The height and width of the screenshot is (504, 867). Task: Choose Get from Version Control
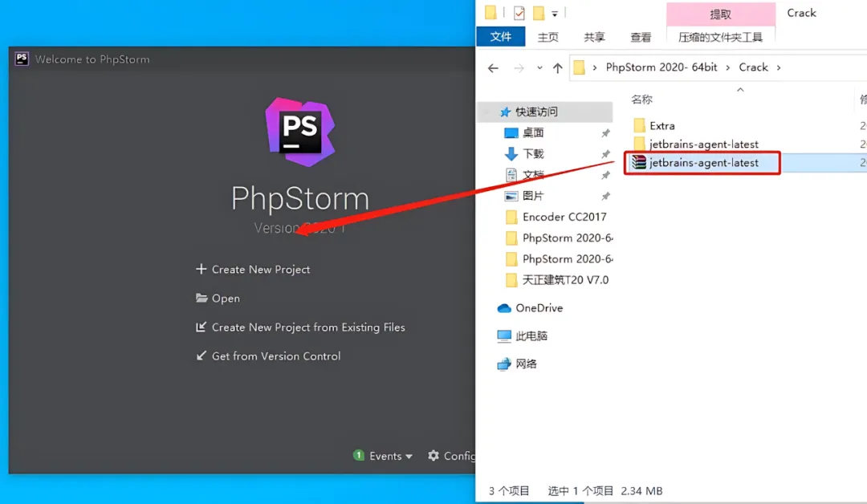[276, 356]
